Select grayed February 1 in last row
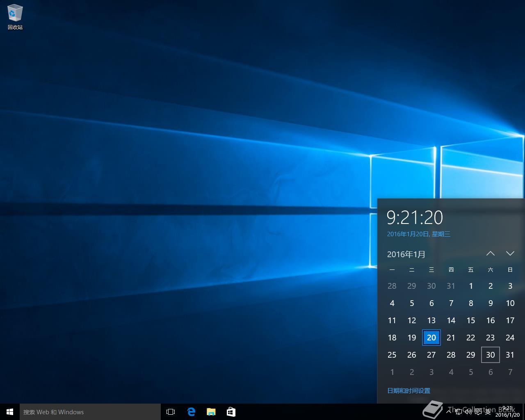The image size is (525, 420). click(392, 372)
